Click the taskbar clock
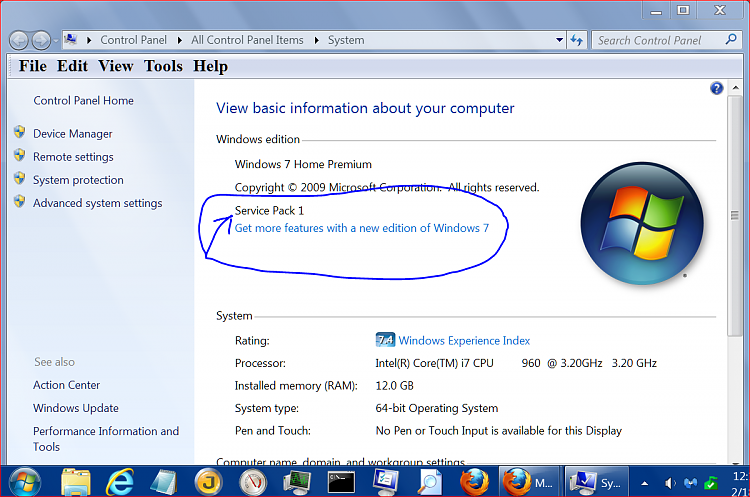 [x=740, y=484]
